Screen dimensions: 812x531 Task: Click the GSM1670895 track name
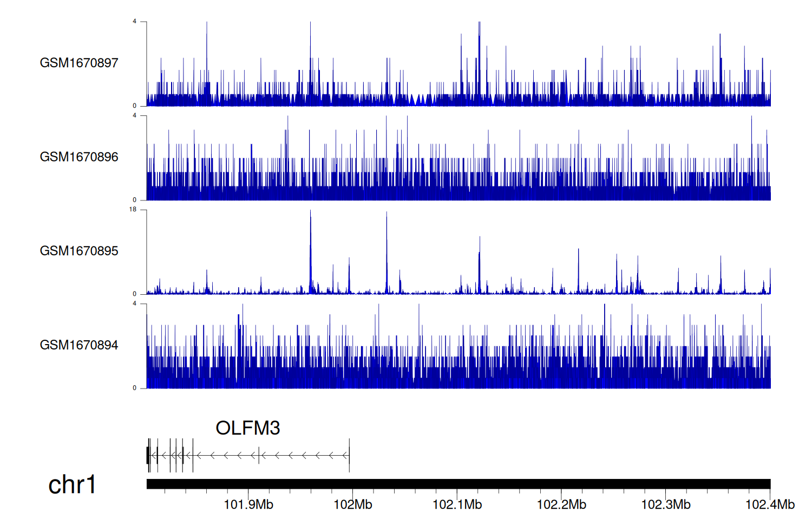(79, 251)
